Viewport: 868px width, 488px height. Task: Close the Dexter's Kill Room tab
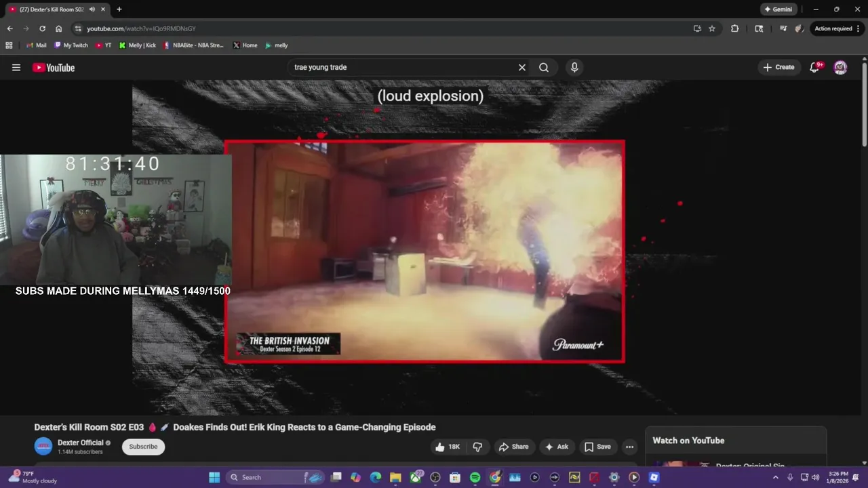[102, 9]
